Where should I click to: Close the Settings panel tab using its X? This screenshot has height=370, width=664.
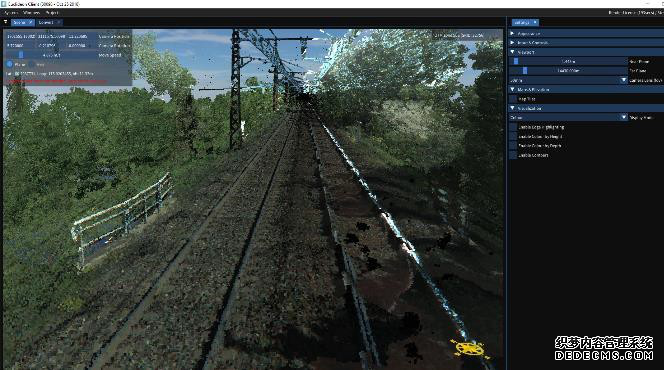coord(535,22)
